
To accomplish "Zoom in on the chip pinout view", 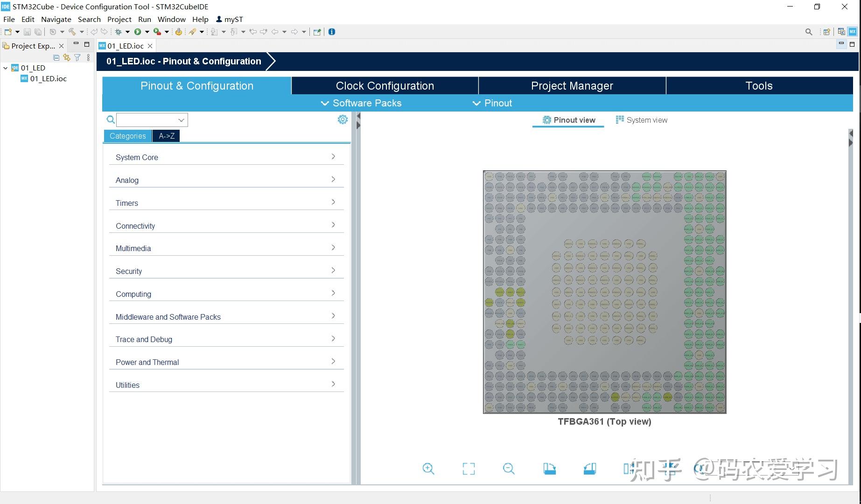I will (428, 469).
